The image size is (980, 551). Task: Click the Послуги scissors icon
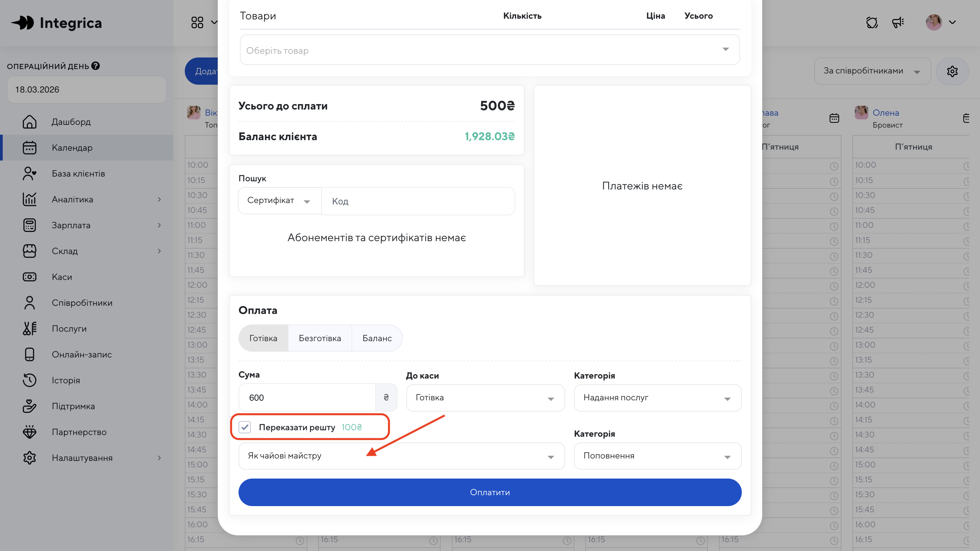(29, 329)
